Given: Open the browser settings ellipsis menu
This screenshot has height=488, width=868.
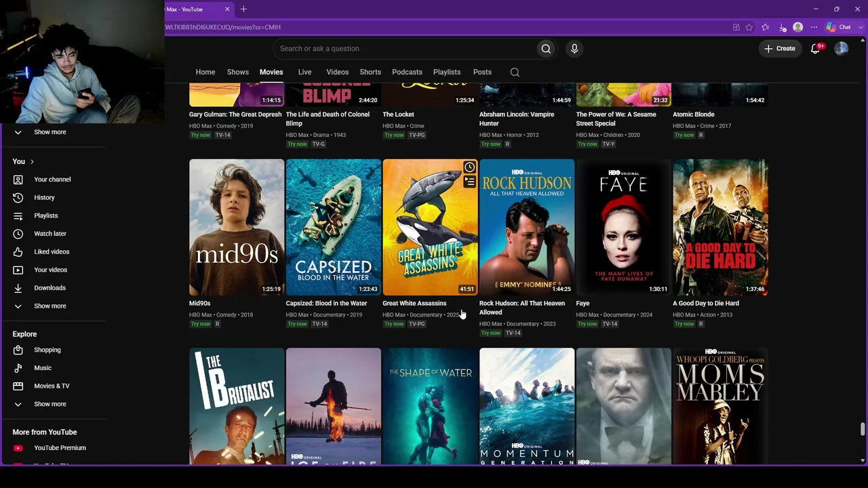Looking at the screenshot, I should click(x=814, y=27).
